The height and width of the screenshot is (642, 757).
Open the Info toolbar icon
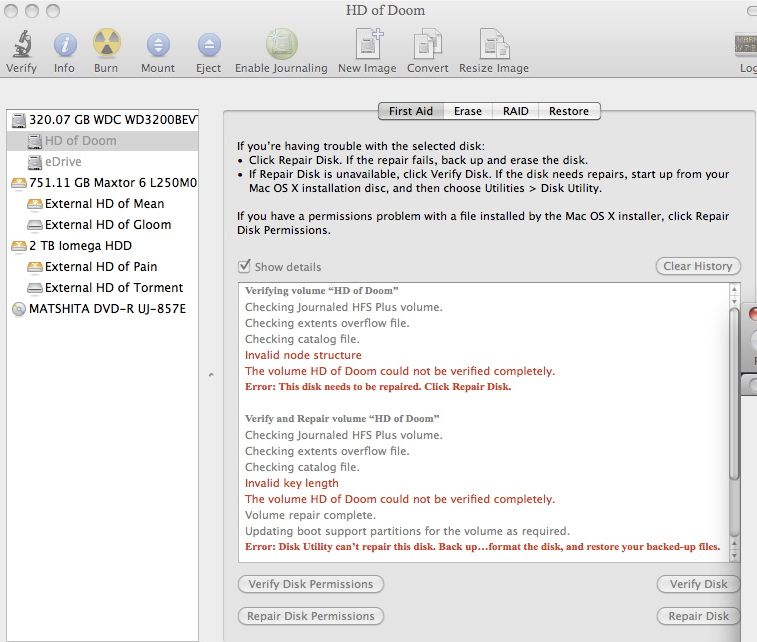[x=65, y=45]
